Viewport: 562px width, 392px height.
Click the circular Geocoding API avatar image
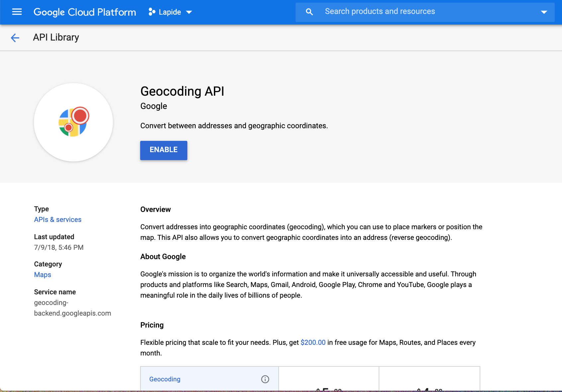tap(73, 123)
